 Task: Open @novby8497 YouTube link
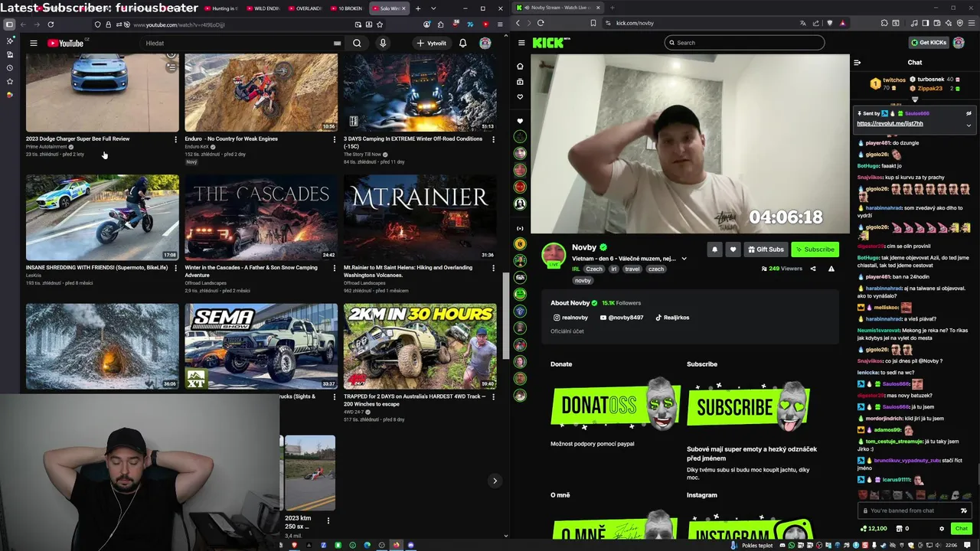622,318
